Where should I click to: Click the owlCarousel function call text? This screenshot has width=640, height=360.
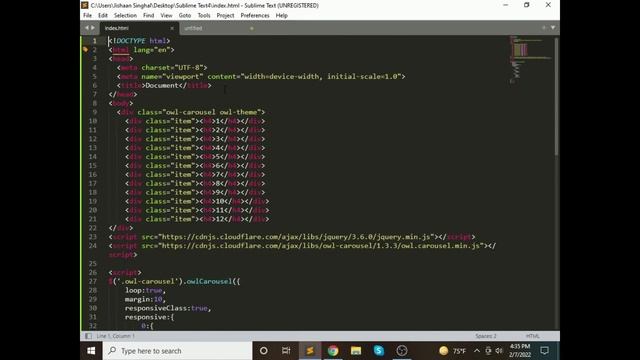click(209, 281)
